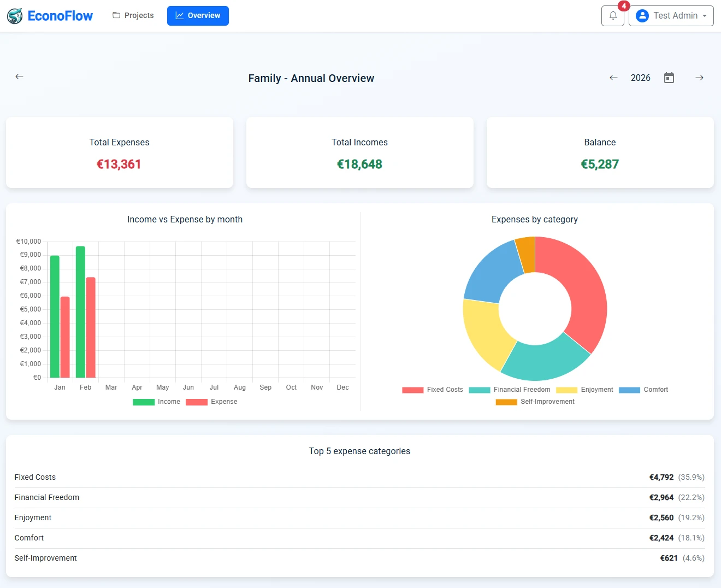
Task: Click the Enjoyment yellow legend swatch
Action: point(566,390)
